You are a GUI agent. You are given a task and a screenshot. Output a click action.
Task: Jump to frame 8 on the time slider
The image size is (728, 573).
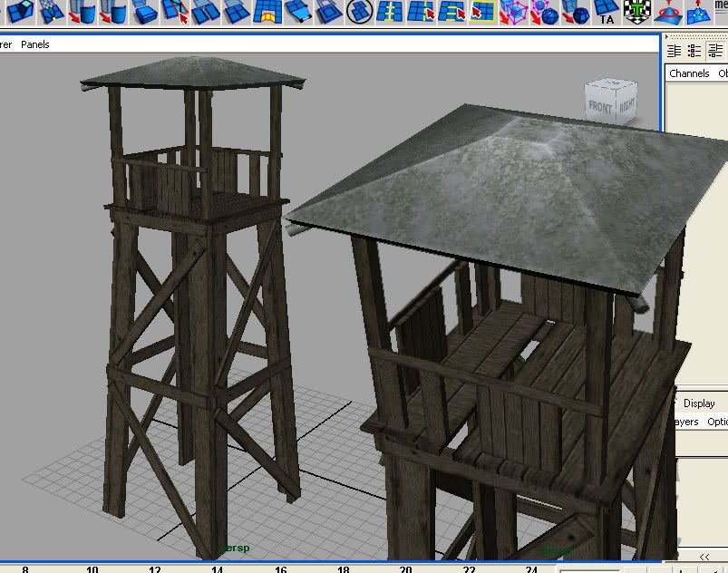click(25, 569)
